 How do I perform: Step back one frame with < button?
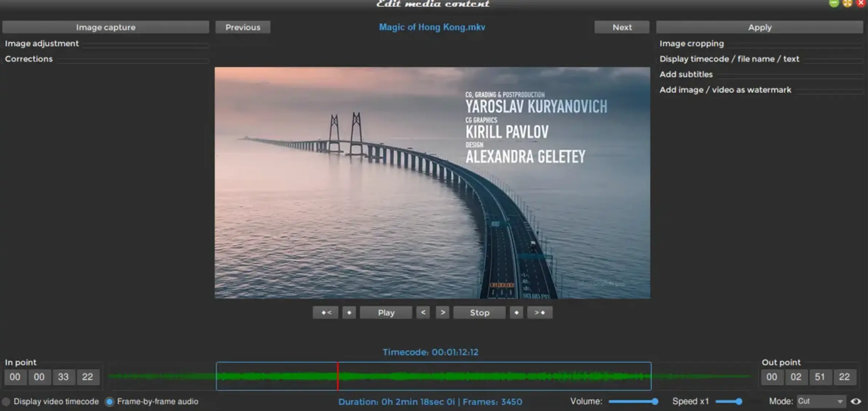[x=423, y=312]
